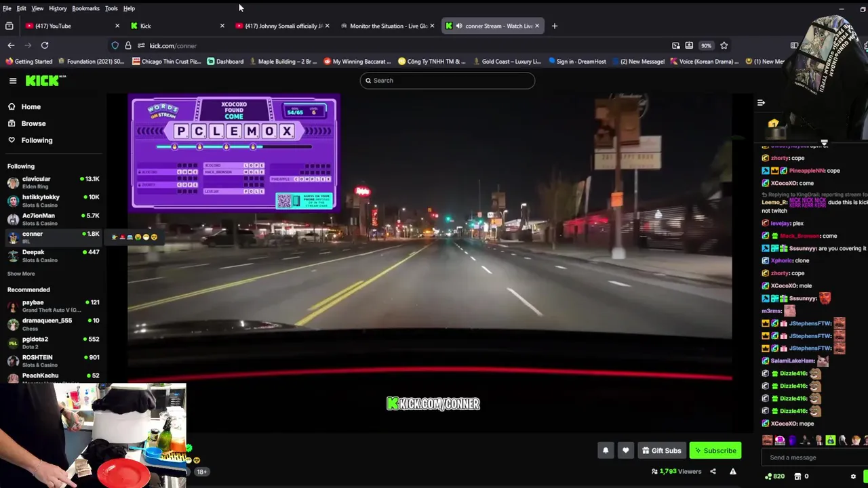Open Chicago Thin Crust Pizza bookmark
Screen dimensions: 868x488
coord(167,62)
